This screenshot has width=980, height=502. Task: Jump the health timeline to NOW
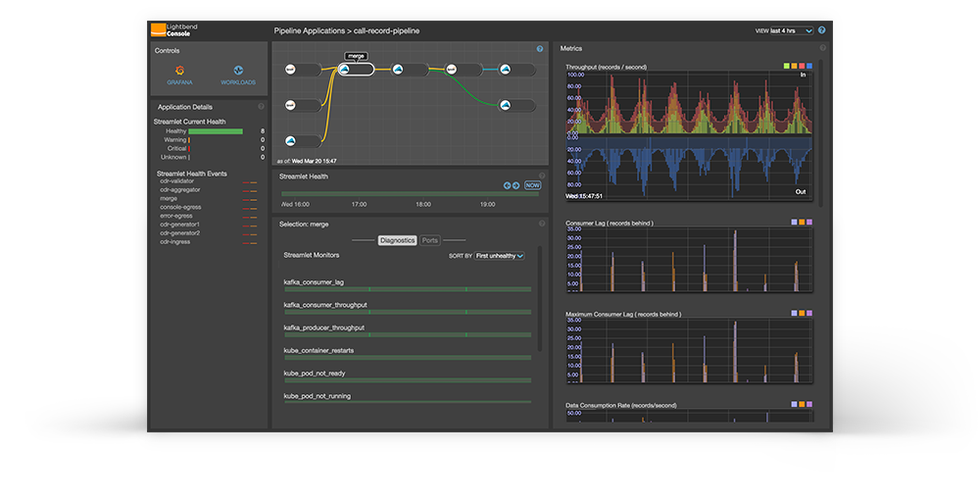(x=532, y=184)
